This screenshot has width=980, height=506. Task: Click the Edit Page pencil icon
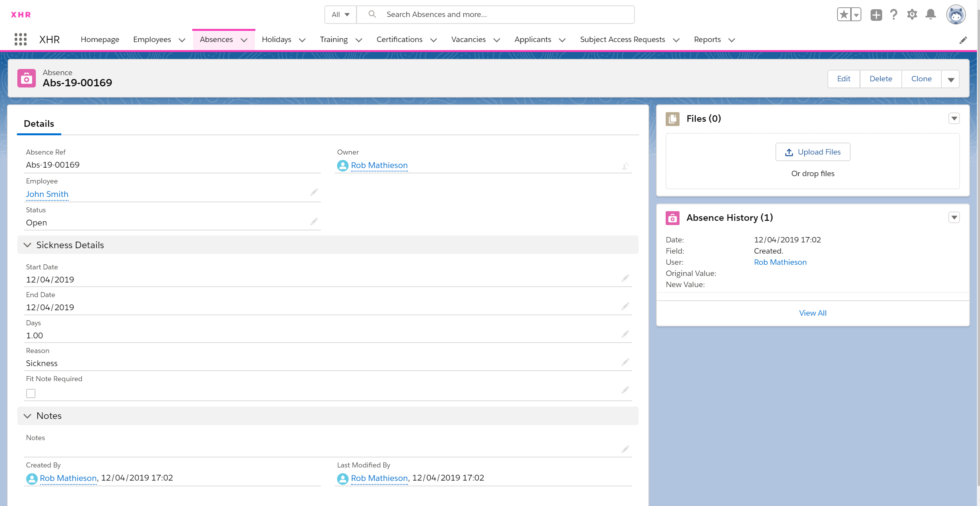coord(963,40)
